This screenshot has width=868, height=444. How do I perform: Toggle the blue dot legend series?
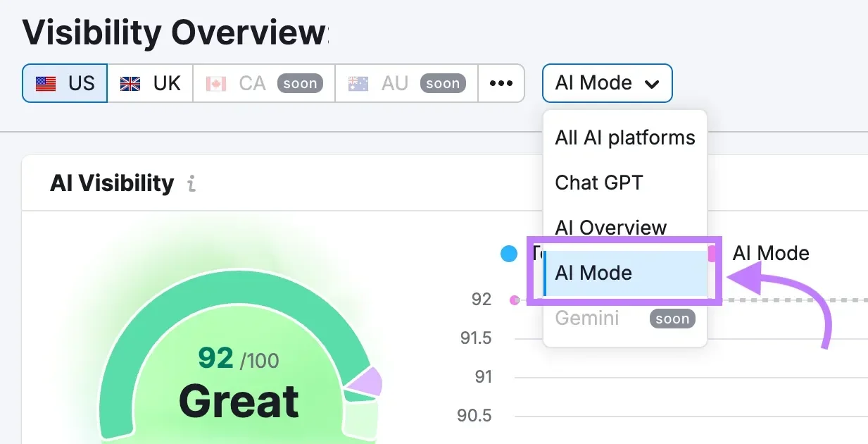tap(509, 254)
